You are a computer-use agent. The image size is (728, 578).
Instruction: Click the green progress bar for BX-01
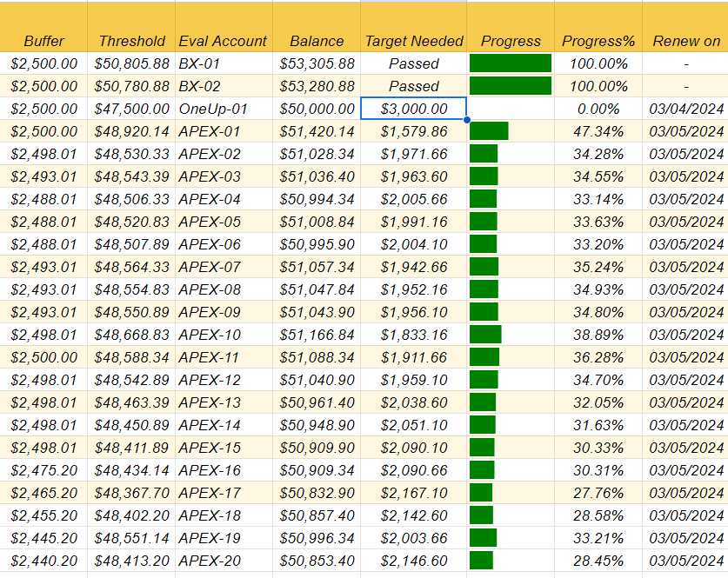click(511, 63)
